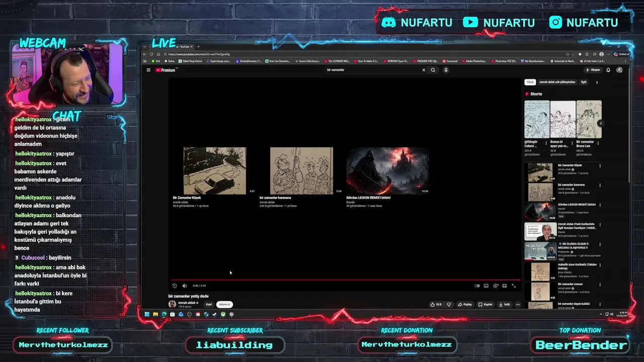This screenshot has height=362, width=644.
Task: Click the Katıl join button
Action: (x=209, y=304)
